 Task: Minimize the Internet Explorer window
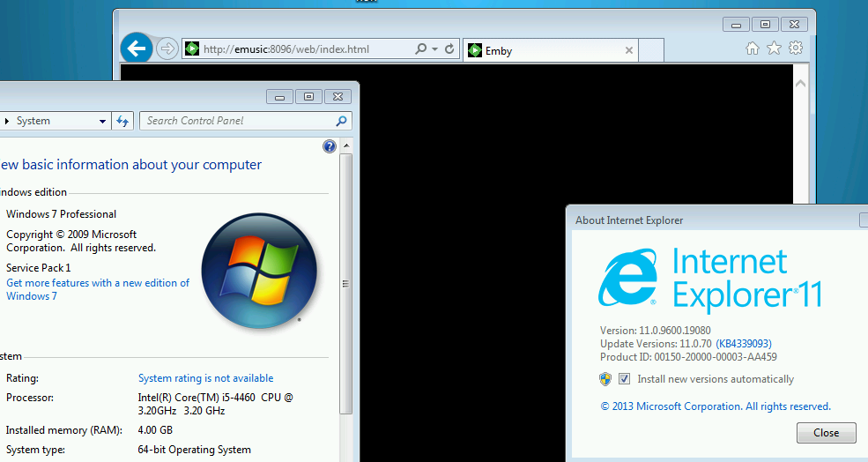pos(736,25)
